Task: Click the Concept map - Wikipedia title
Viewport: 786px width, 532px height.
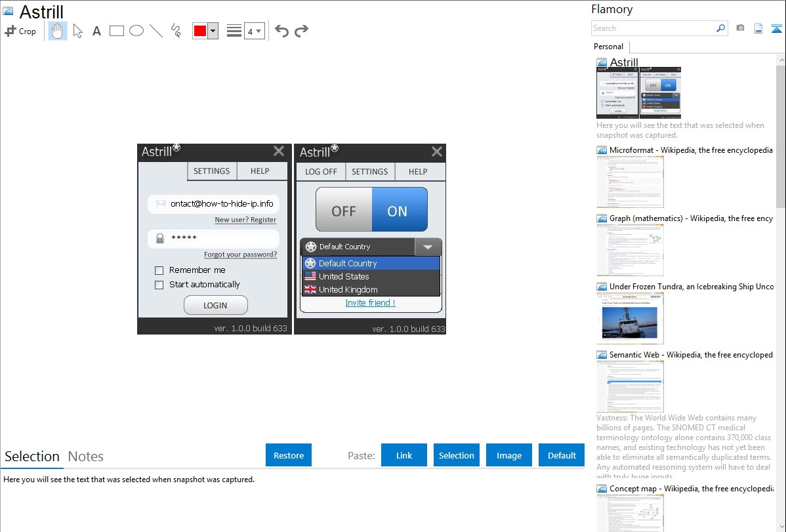Action: 692,489
